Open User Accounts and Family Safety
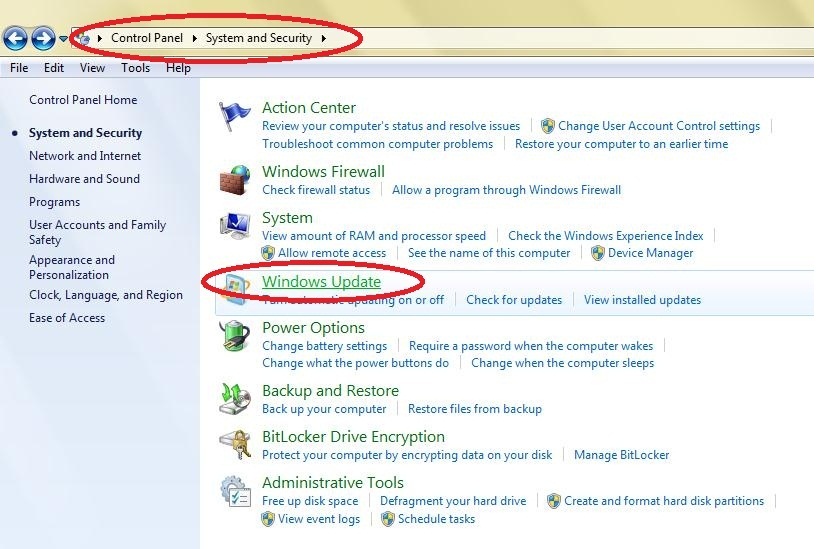 point(98,232)
